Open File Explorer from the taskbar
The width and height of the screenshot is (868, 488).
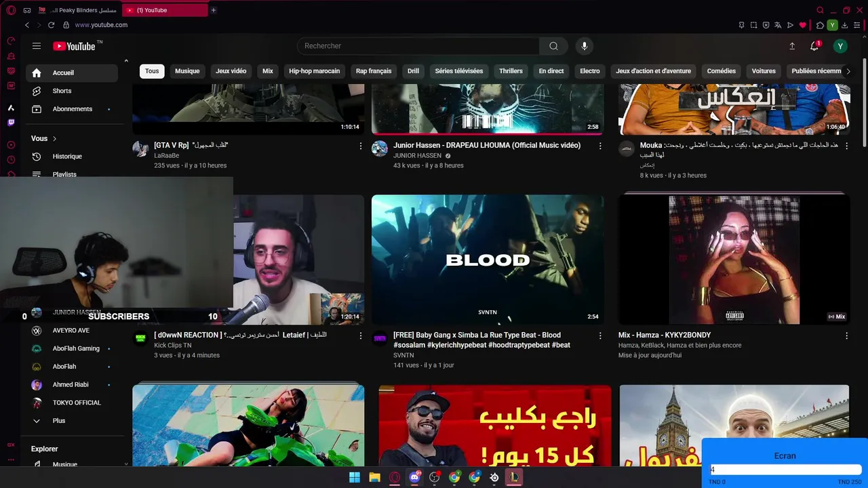[374, 477]
